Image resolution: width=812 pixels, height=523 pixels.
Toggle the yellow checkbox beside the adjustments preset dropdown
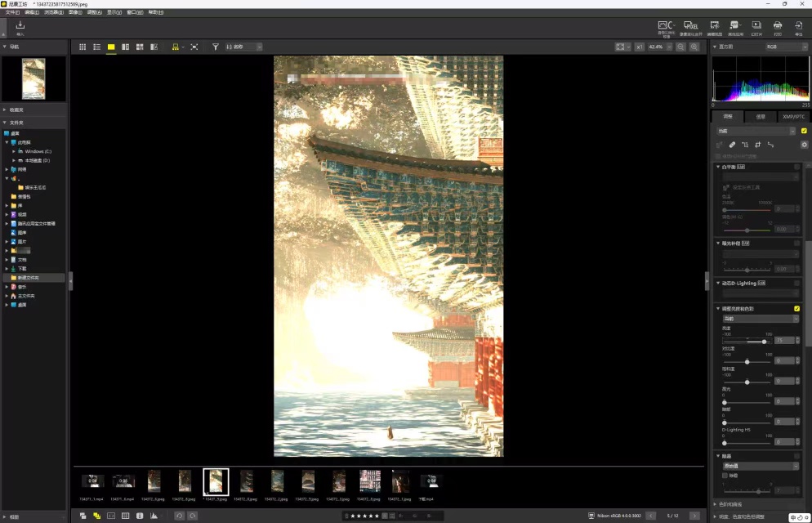pyautogui.click(x=804, y=131)
